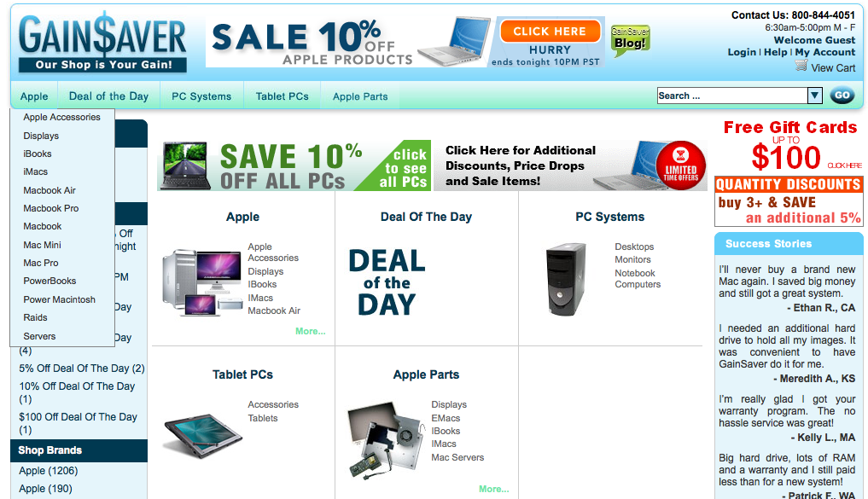Click into the Search text field
The height and width of the screenshot is (499, 868).
click(731, 96)
